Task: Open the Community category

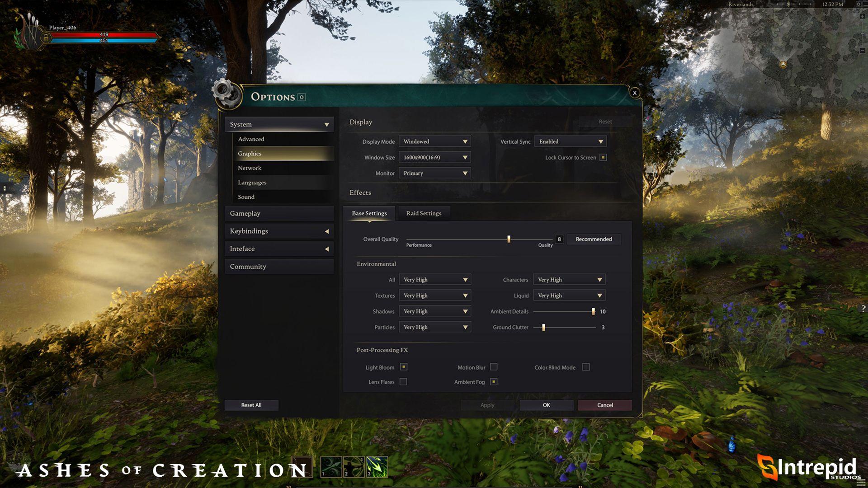Action: [279, 267]
